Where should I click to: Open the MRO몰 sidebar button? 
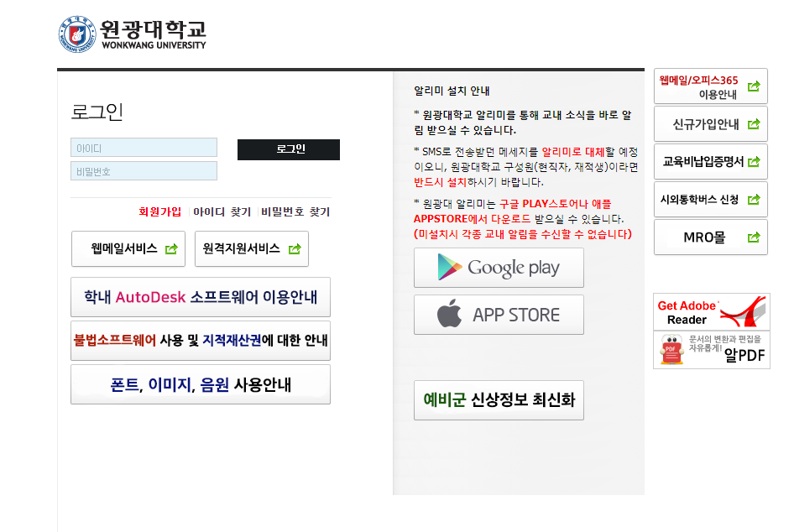coord(710,237)
